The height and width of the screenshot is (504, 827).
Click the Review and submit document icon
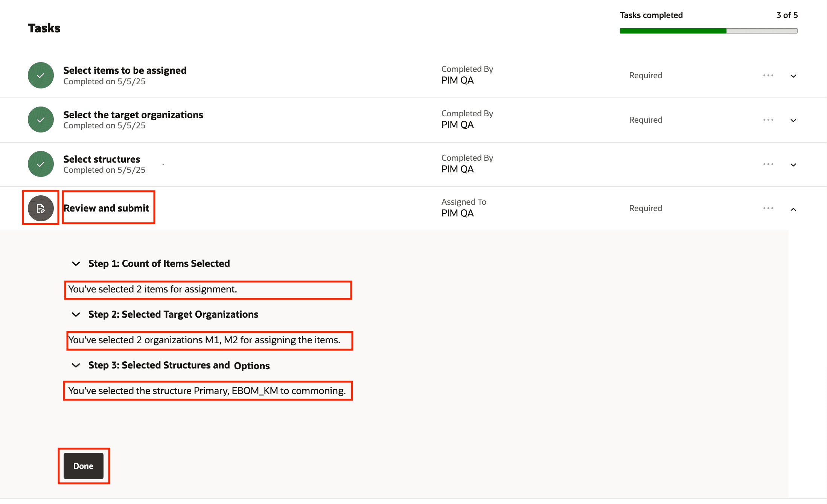click(41, 208)
